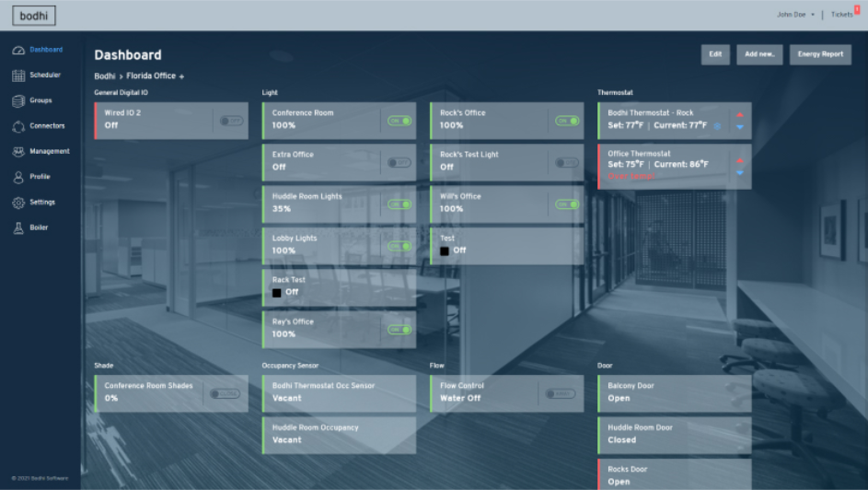Image resolution: width=868 pixels, height=490 pixels.
Task: Open the Settings menu item
Action: pyautogui.click(x=42, y=202)
